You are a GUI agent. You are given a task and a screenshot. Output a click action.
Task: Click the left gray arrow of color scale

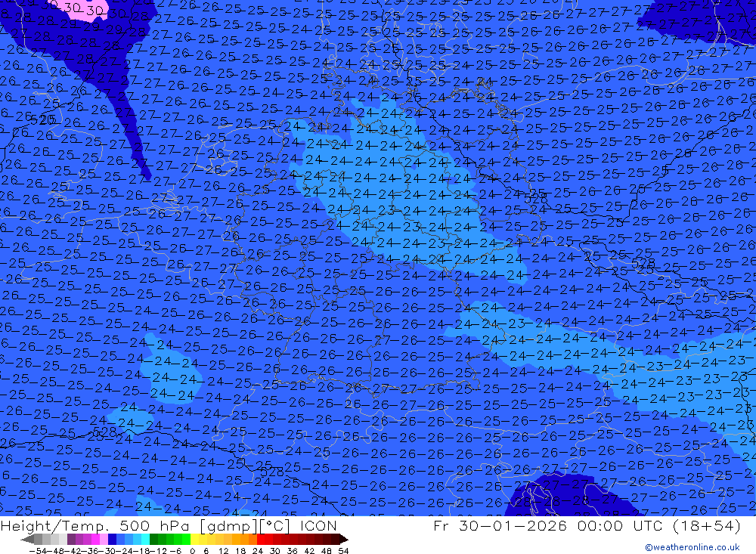tap(27, 539)
